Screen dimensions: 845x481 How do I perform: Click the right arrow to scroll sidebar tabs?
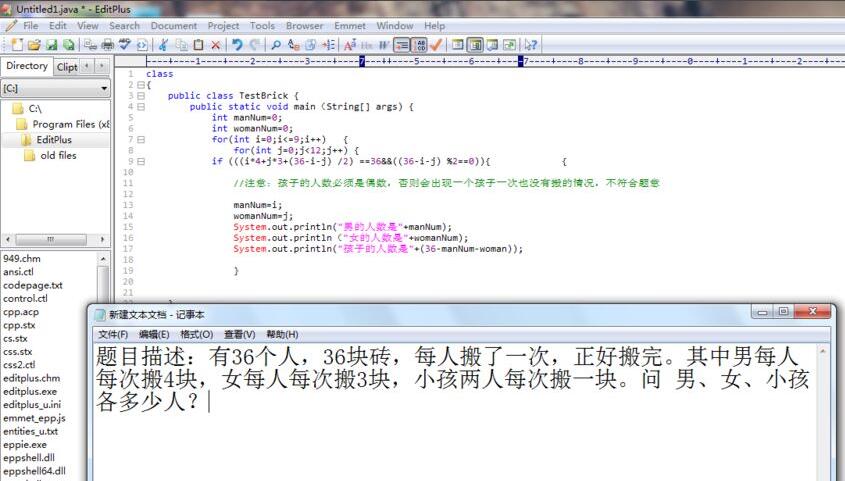pos(101,66)
